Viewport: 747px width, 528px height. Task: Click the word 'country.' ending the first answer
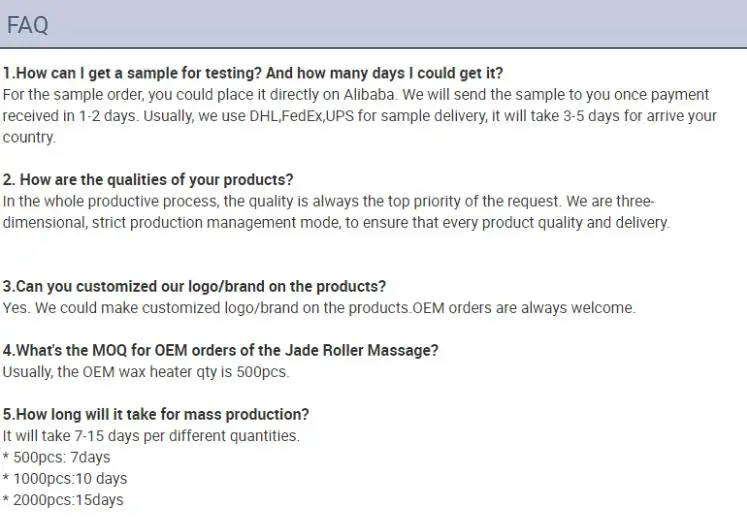coord(29,137)
